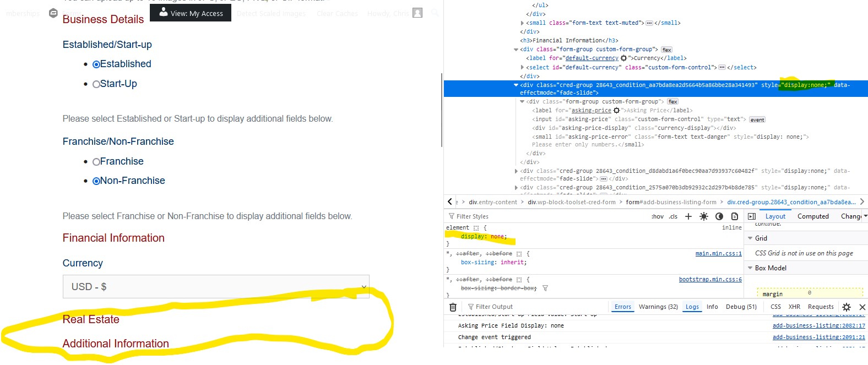Focus the Filter Styles input
868x365 pixels.
(x=545, y=216)
